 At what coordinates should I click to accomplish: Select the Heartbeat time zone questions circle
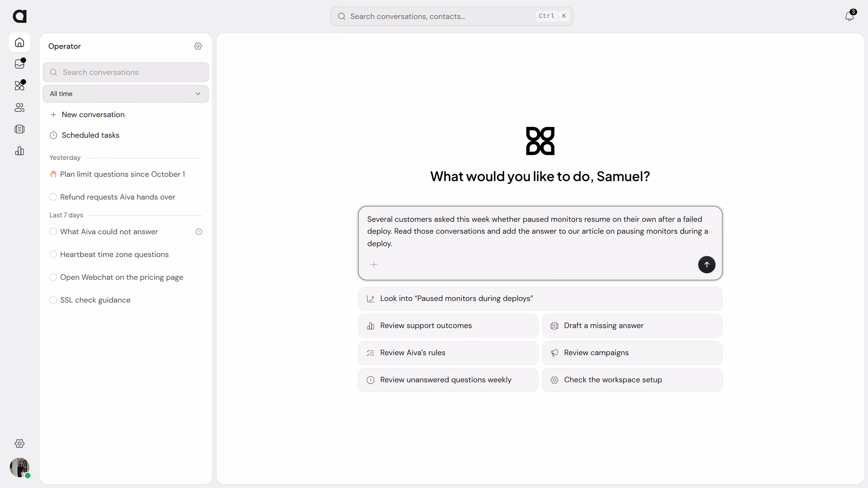tap(53, 254)
